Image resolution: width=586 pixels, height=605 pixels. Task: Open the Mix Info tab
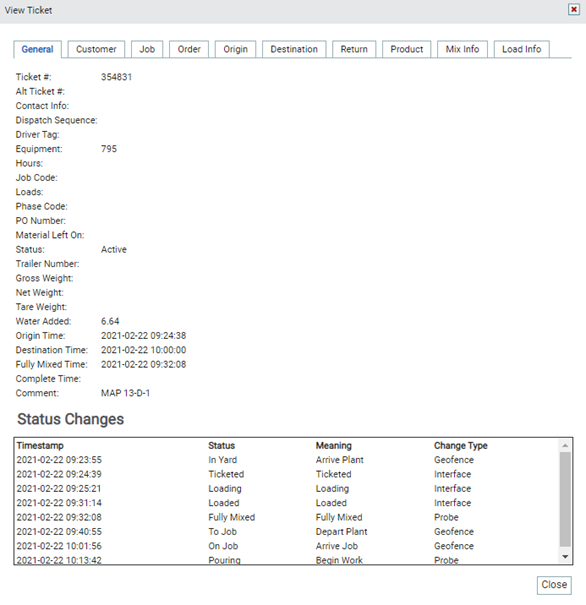(x=462, y=49)
